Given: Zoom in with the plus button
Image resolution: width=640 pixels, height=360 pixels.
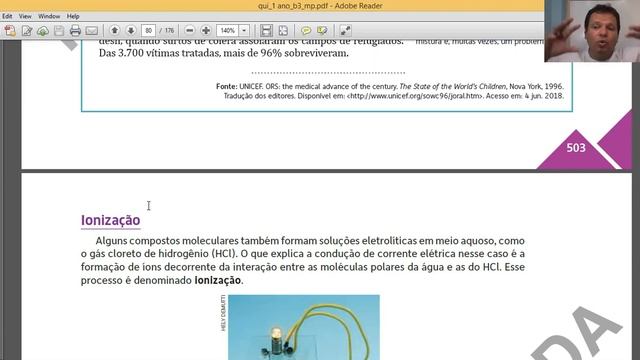Looking at the screenshot, I should tap(206, 30).
